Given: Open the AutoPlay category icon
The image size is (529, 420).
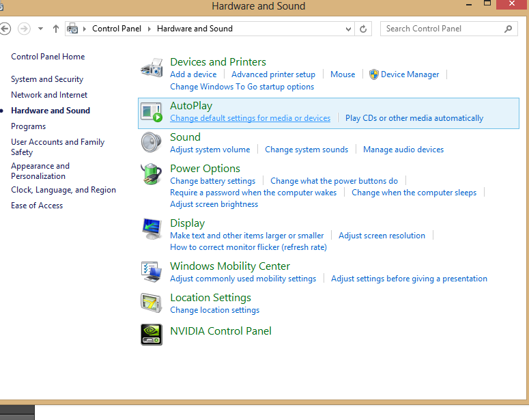Looking at the screenshot, I should pos(152,112).
